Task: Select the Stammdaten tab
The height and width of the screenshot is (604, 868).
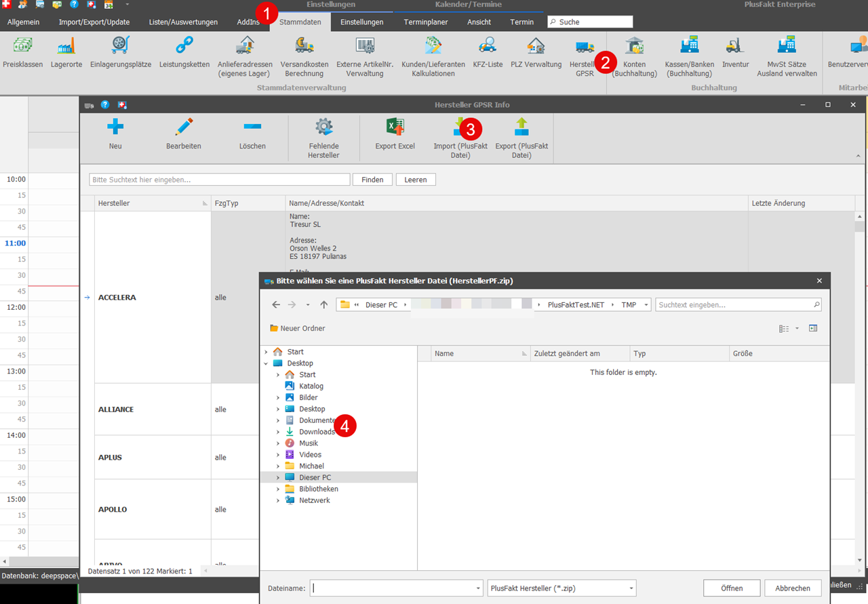Action: coord(300,22)
